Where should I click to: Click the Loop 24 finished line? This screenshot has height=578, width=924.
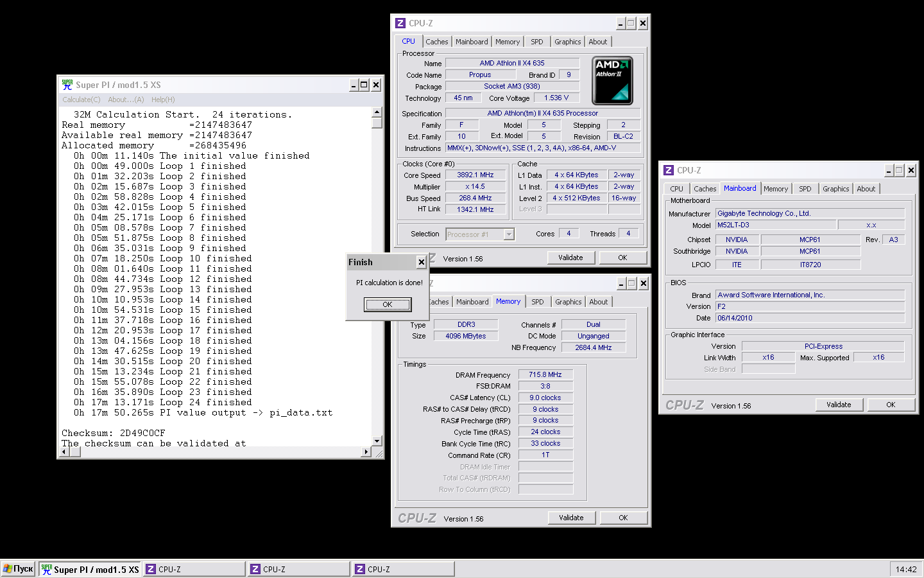tap(163, 402)
